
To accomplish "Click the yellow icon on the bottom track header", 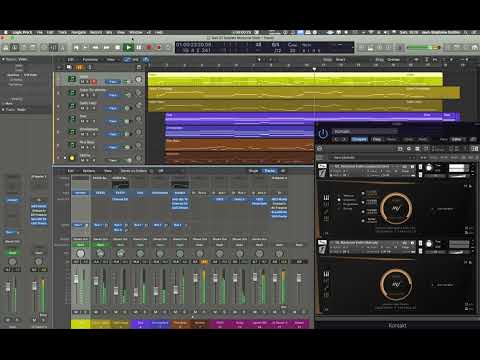I will [x=72, y=157].
